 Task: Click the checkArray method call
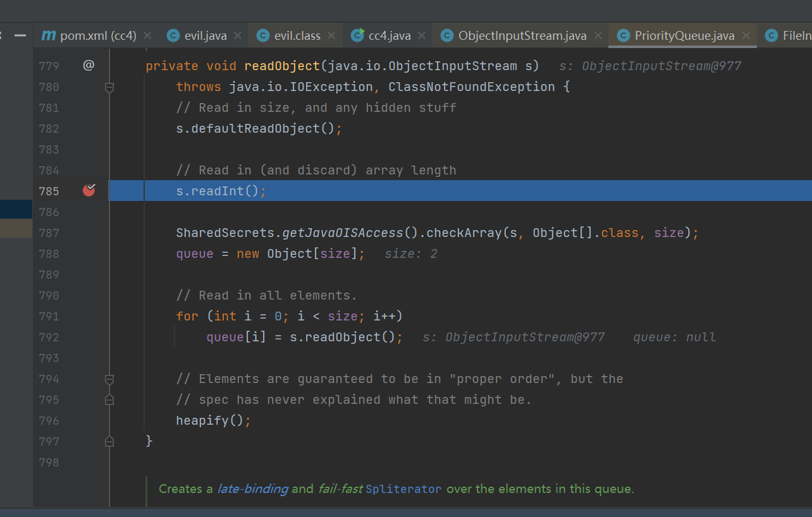(464, 233)
